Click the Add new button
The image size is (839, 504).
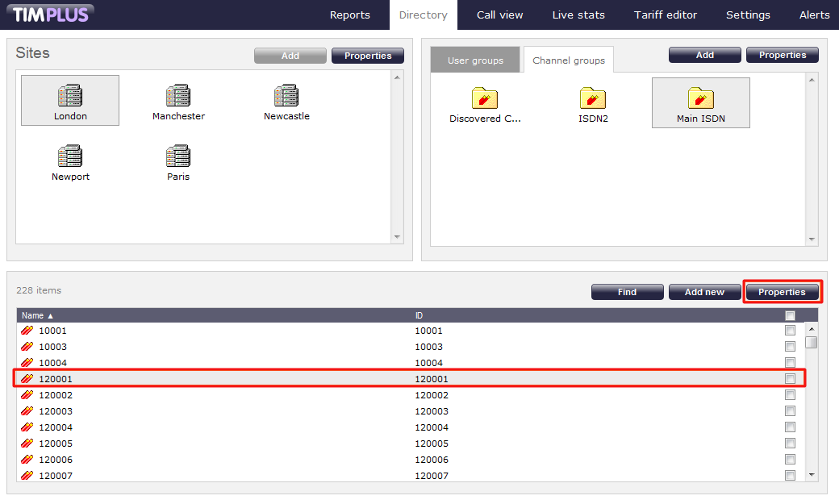click(x=704, y=292)
